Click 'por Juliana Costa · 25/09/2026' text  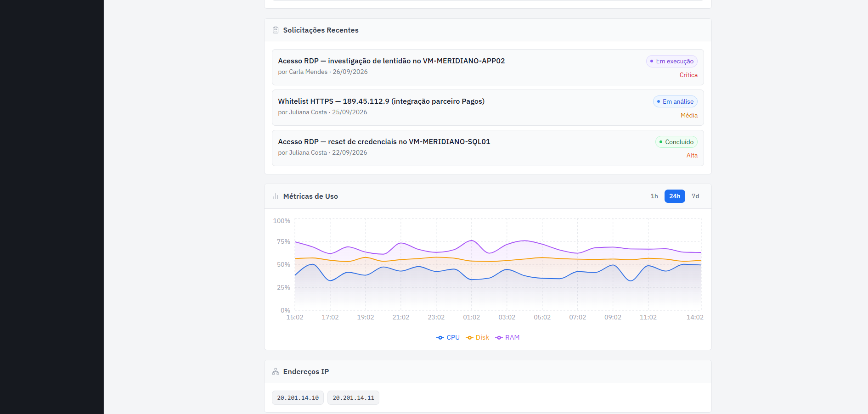pyautogui.click(x=322, y=112)
